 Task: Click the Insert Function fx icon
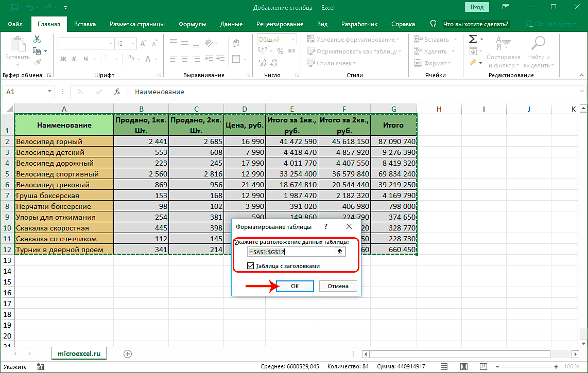click(117, 92)
